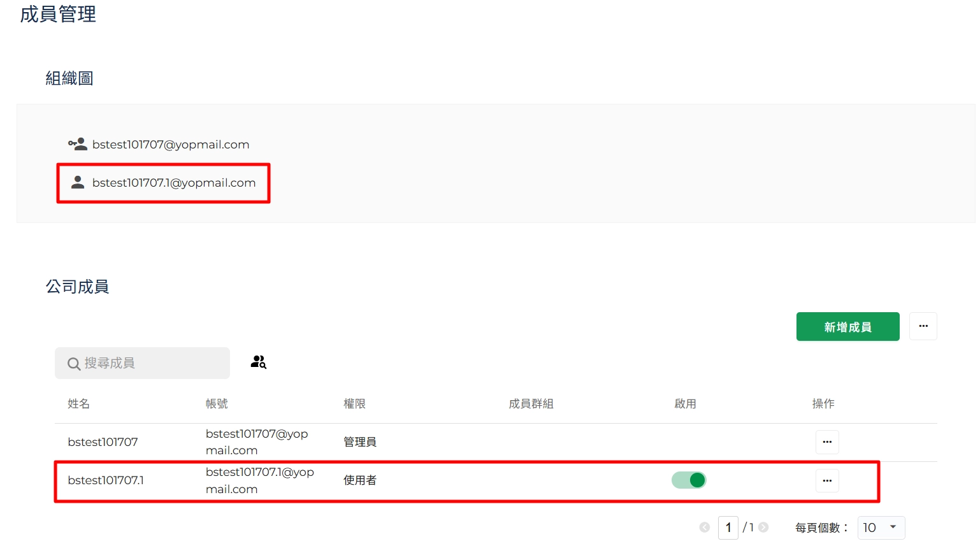Click the person icon beside bstest101707.1@yopmail.com
This screenshot has width=980, height=546.
click(x=78, y=183)
